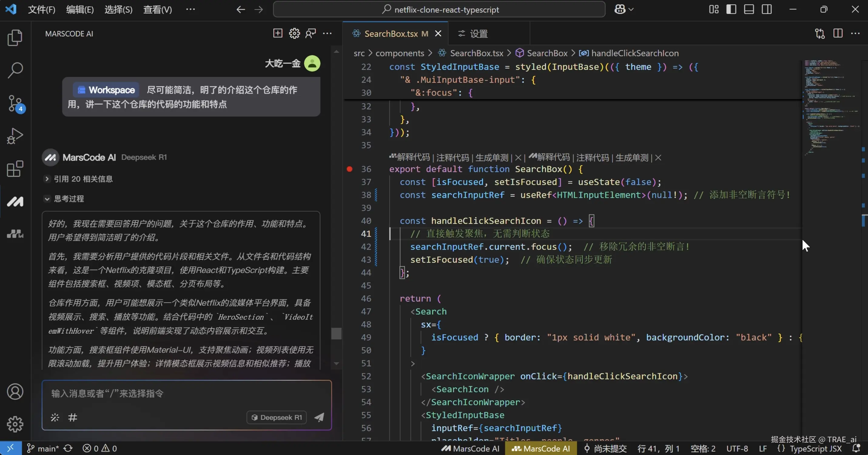This screenshot has height=455, width=868.
Task: Click the chat panel scrollbar thumb
Action: pyautogui.click(x=336, y=333)
